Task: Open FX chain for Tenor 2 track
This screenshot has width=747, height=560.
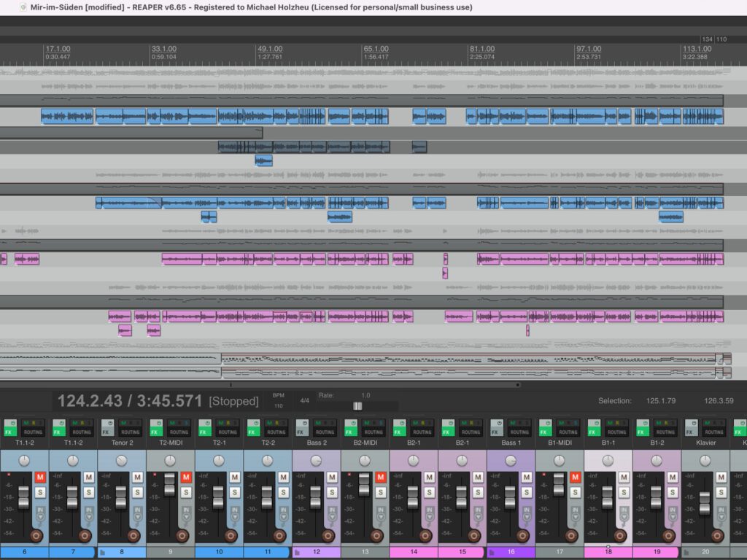Action: (107, 432)
